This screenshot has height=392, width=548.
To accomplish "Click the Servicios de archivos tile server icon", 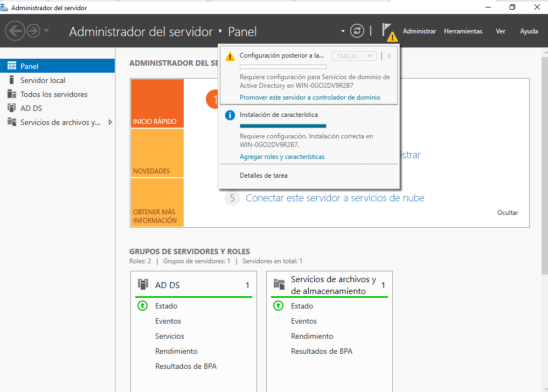I will point(279,284).
